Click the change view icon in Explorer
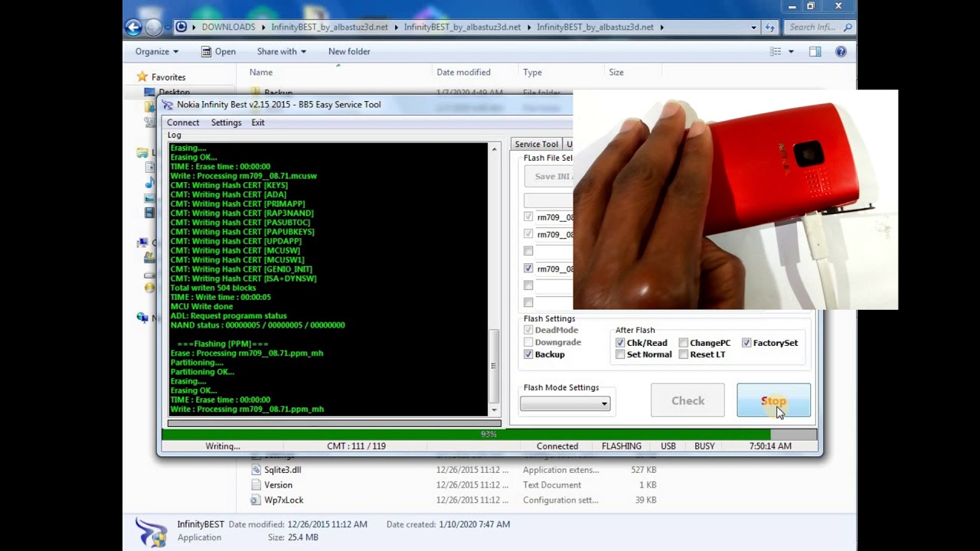980x551 pixels. click(776, 51)
